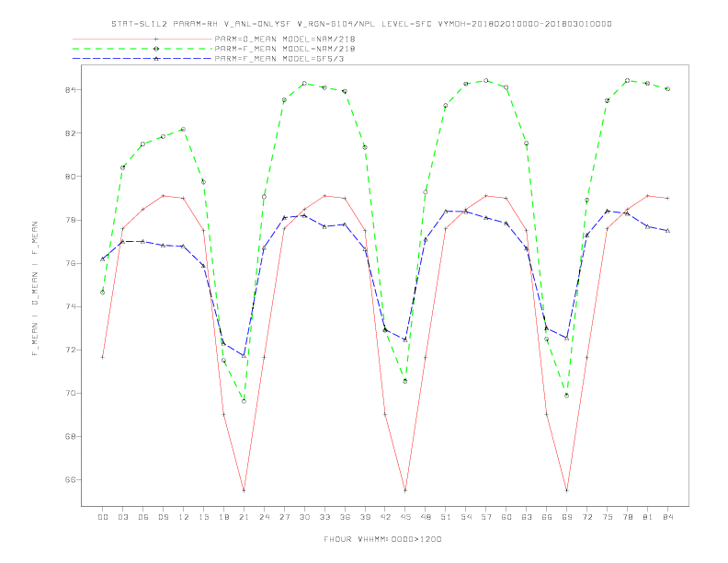The image size is (728, 563).
Task: Click the x-axis tick label 15
Action: (203, 517)
